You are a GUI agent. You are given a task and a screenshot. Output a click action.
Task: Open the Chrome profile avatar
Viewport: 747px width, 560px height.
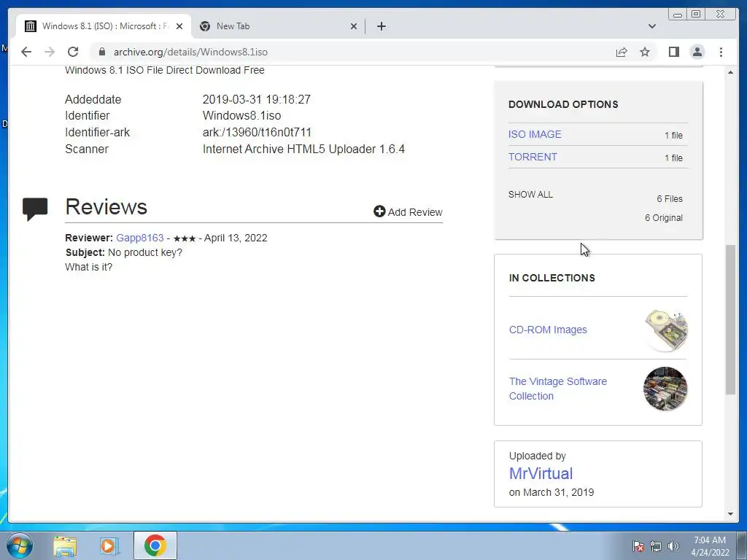click(697, 52)
